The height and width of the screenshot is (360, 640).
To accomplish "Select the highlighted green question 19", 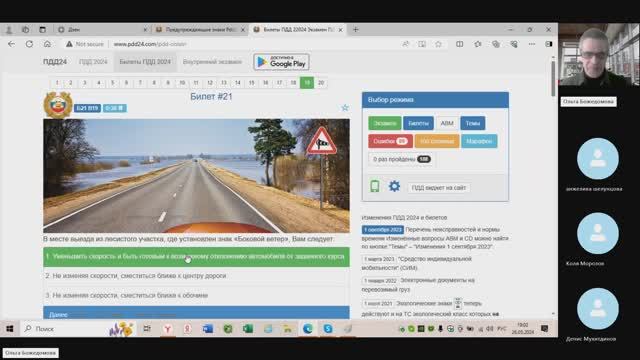I will 307,83.
